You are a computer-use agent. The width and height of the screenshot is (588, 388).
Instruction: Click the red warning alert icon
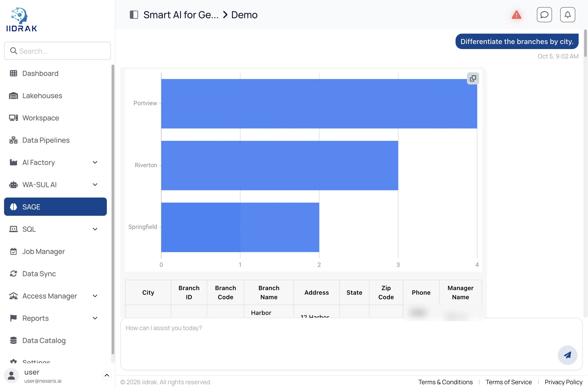pos(517,15)
